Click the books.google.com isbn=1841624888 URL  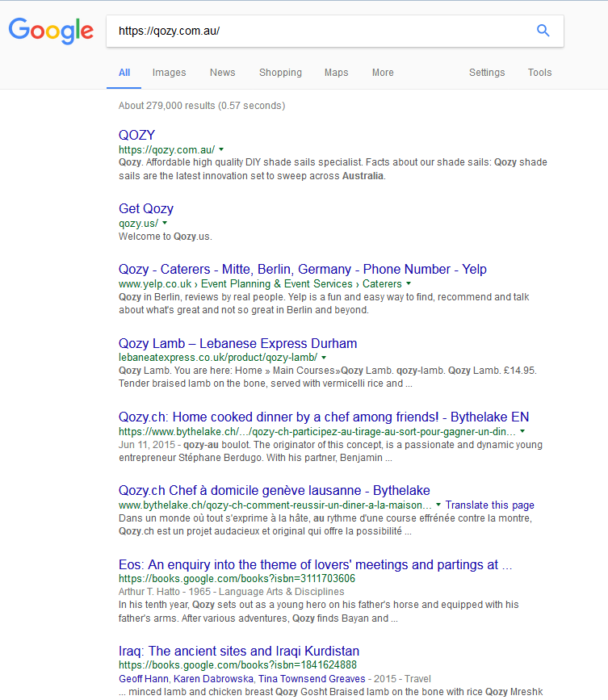[237, 664]
